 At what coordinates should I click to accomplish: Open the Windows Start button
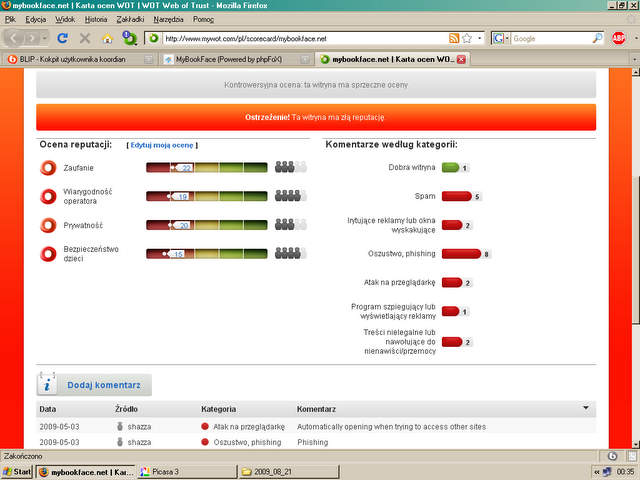coord(17,472)
